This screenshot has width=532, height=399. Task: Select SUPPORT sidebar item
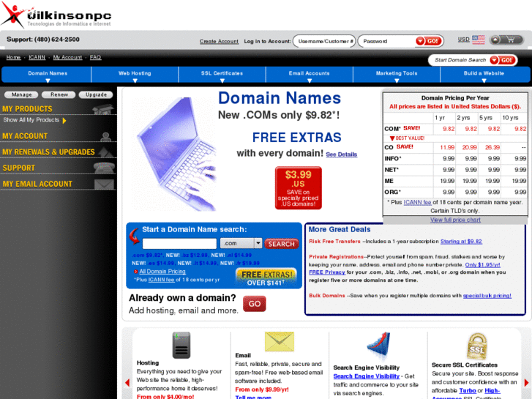click(19, 168)
